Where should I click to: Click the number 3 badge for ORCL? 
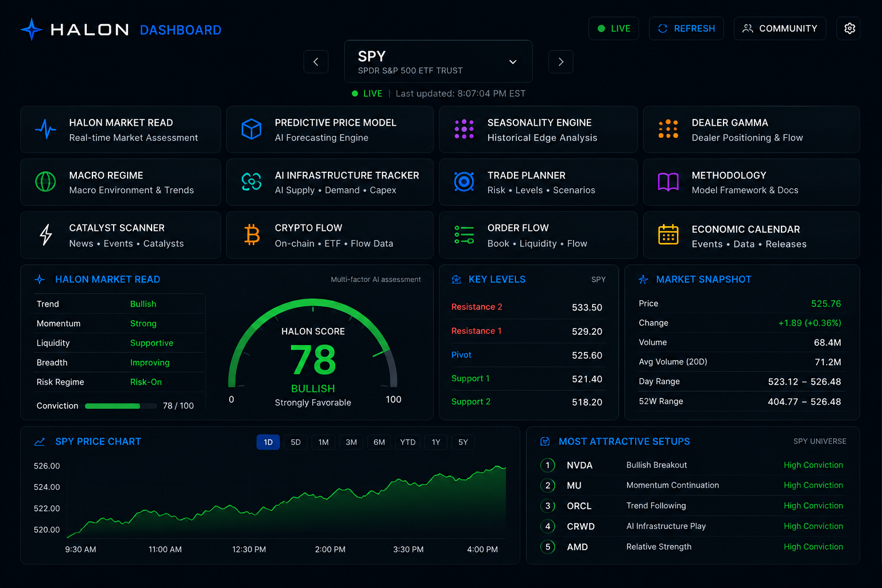(548, 506)
